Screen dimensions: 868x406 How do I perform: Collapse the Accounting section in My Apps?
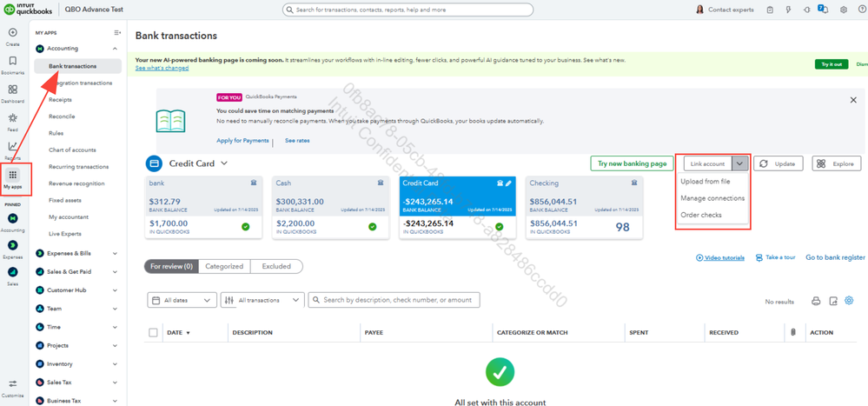(x=115, y=49)
